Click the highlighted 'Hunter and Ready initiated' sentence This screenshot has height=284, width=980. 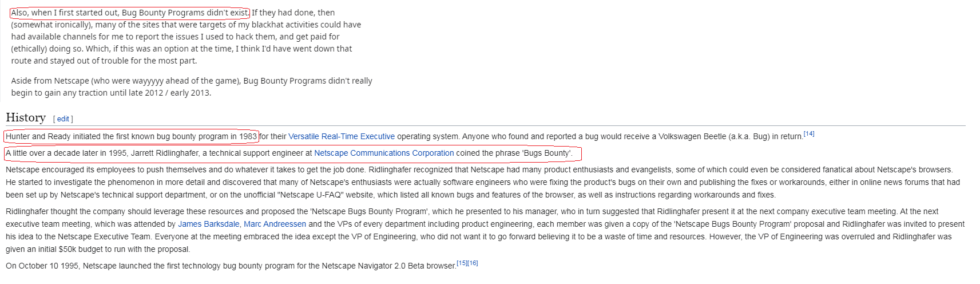[x=131, y=136]
